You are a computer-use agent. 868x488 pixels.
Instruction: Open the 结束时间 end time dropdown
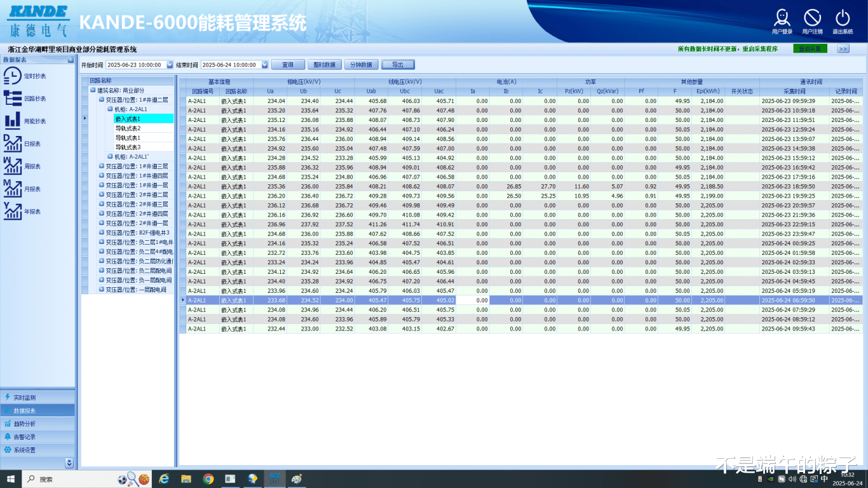265,65
